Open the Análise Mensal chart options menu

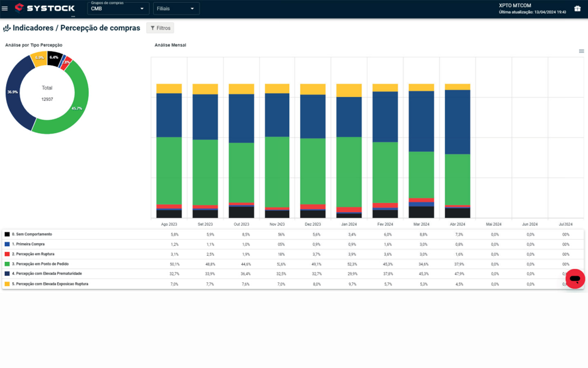click(x=581, y=51)
